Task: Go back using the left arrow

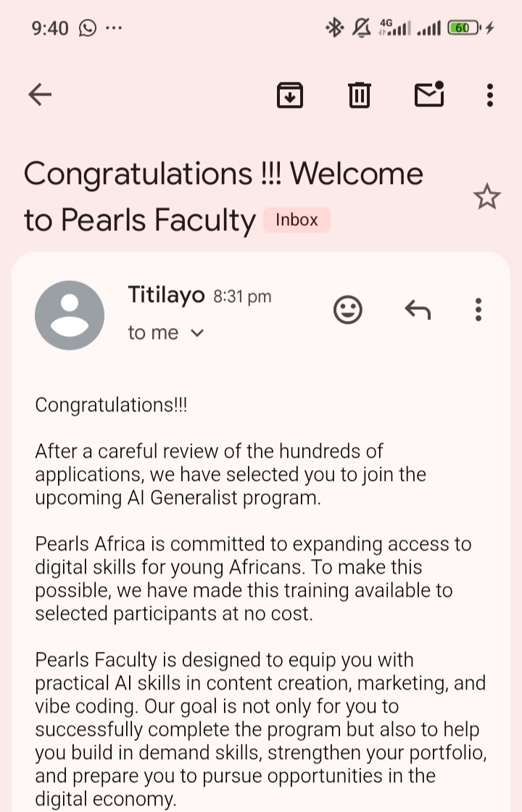Action: [x=40, y=95]
